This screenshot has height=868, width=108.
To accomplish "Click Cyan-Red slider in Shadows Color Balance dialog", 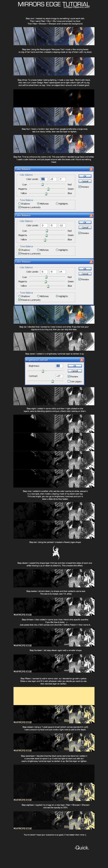I will 47,231.
